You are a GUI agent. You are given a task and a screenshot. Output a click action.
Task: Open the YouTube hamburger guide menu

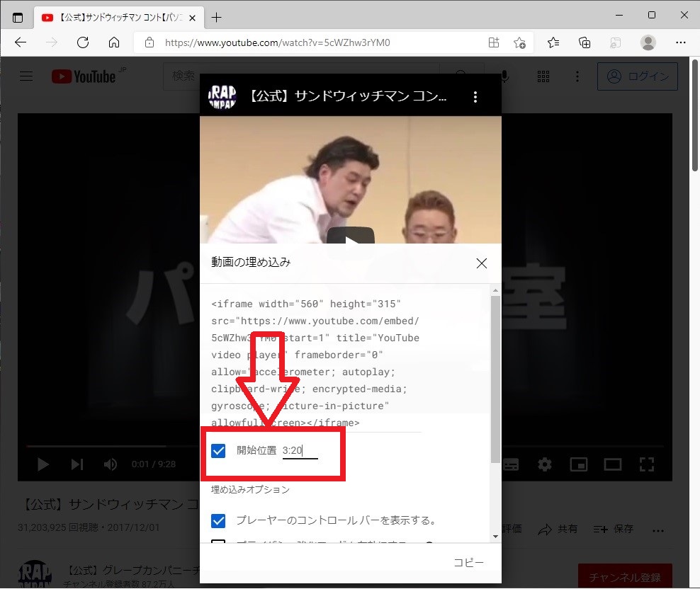26,76
